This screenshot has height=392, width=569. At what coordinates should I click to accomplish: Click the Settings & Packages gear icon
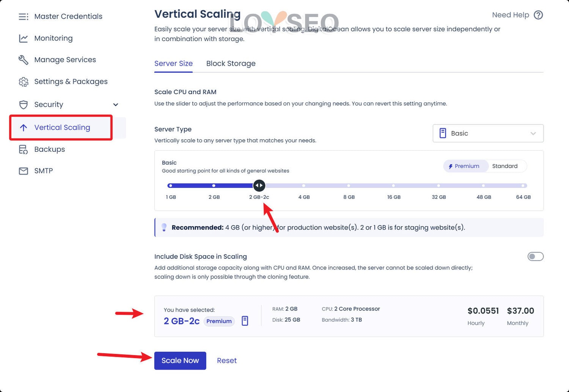tap(24, 82)
